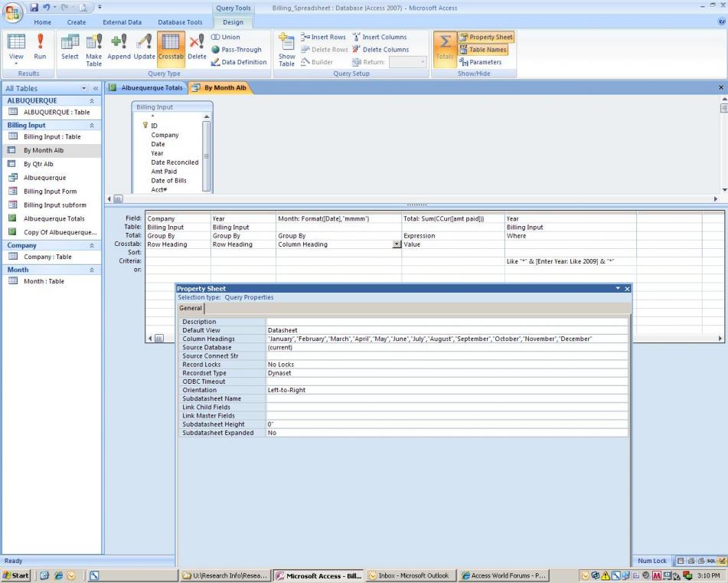Click the Windows Start button

17,575
